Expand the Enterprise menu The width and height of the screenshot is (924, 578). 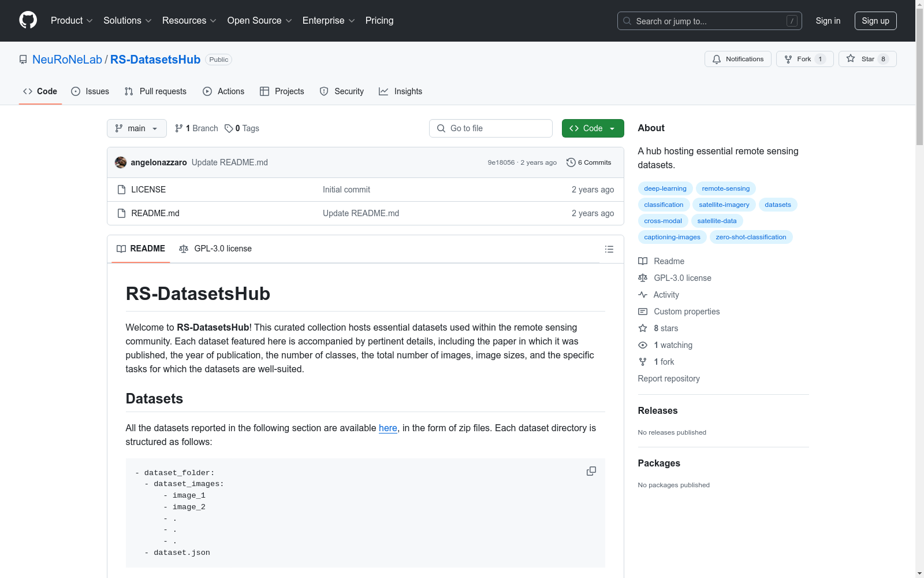(x=329, y=20)
